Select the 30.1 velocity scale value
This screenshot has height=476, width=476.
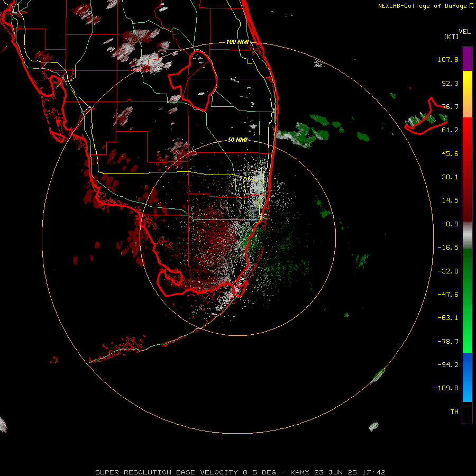coord(450,177)
